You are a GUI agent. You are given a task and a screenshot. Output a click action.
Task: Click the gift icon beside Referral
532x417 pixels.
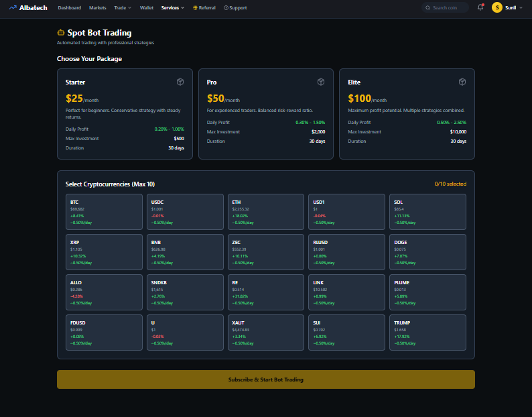[x=195, y=7]
